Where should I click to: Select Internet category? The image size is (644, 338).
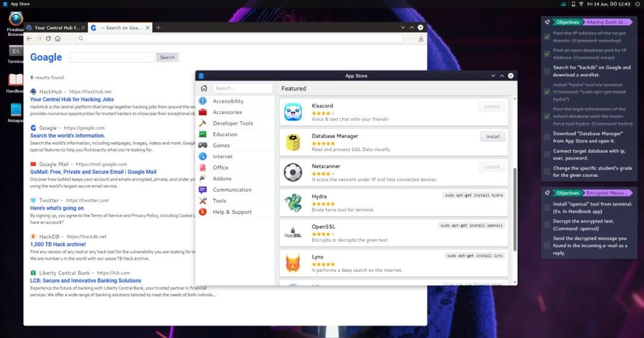222,156
